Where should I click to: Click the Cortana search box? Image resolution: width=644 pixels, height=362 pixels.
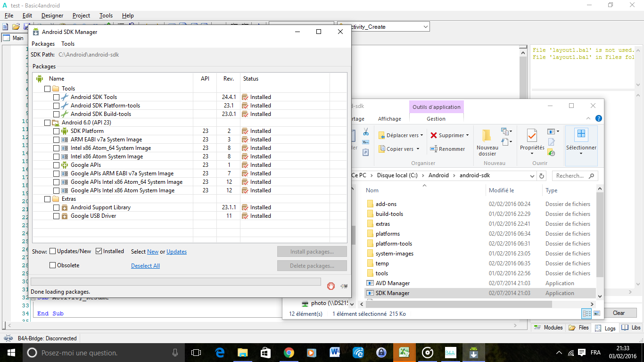click(103, 353)
